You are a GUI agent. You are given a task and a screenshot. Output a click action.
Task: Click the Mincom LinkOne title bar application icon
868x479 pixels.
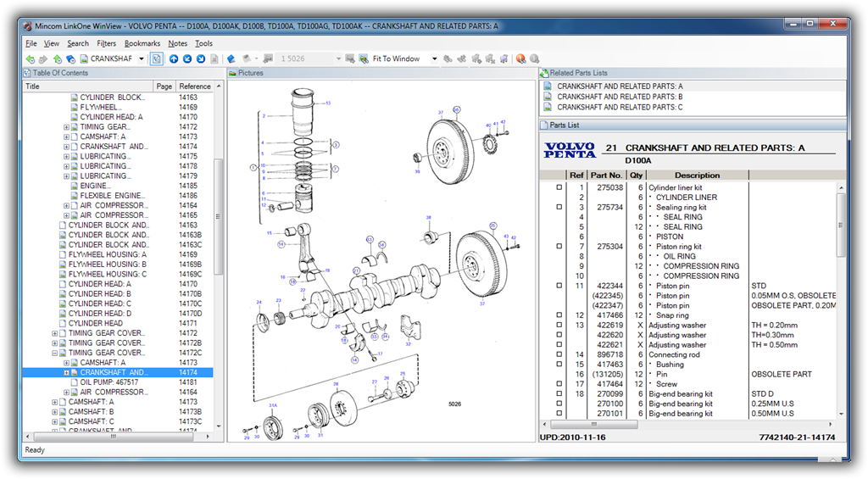27,26
